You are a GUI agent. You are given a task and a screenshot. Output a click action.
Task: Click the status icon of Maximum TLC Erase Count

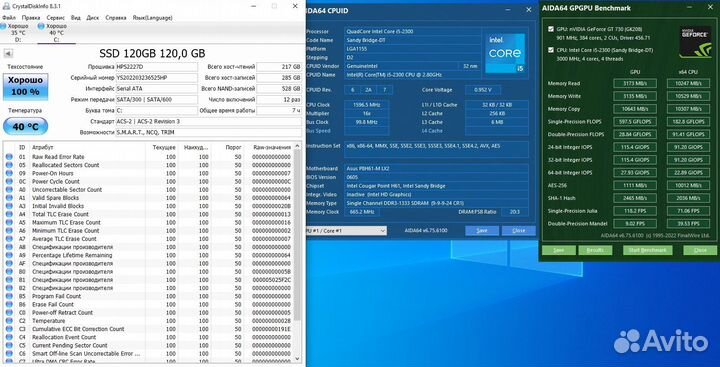coord(9,222)
